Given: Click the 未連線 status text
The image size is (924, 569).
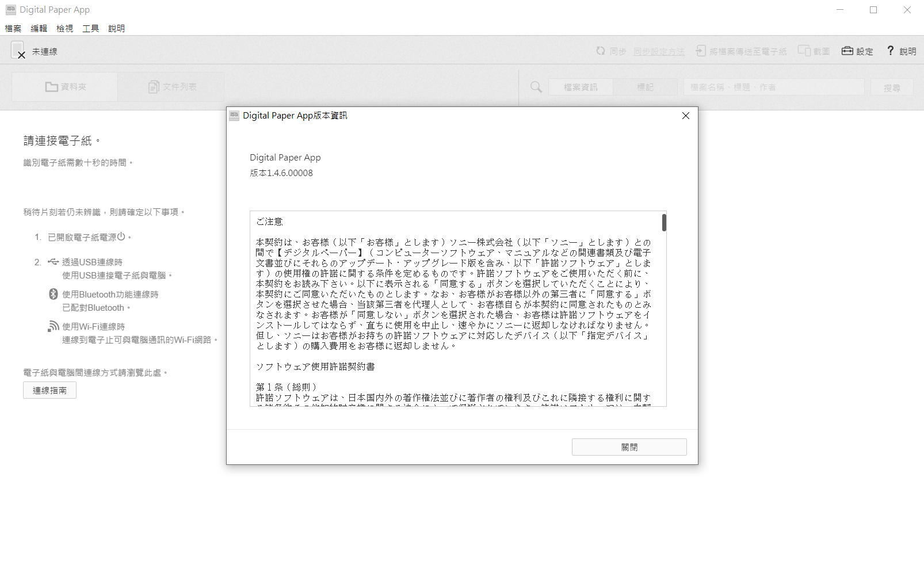Looking at the screenshot, I should 45,52.
